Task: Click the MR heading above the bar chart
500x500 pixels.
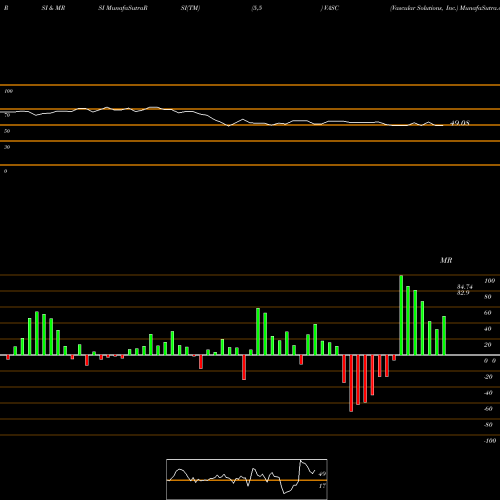Action: [x=446, y=260]
